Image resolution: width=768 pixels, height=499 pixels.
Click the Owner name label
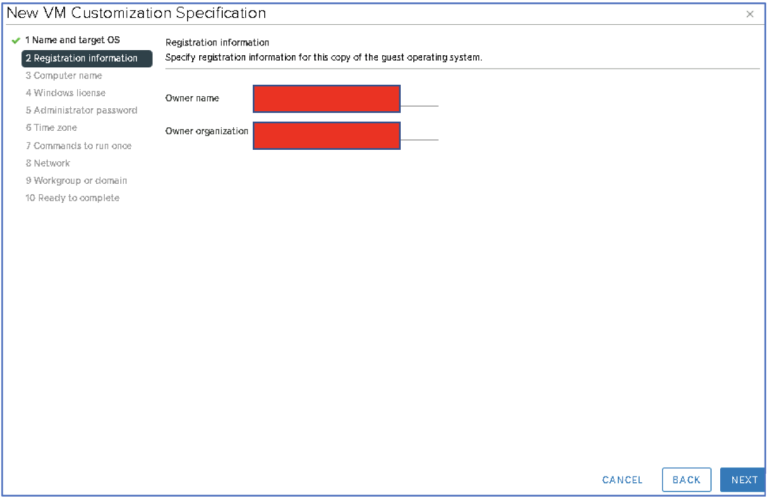pos(192,98)
